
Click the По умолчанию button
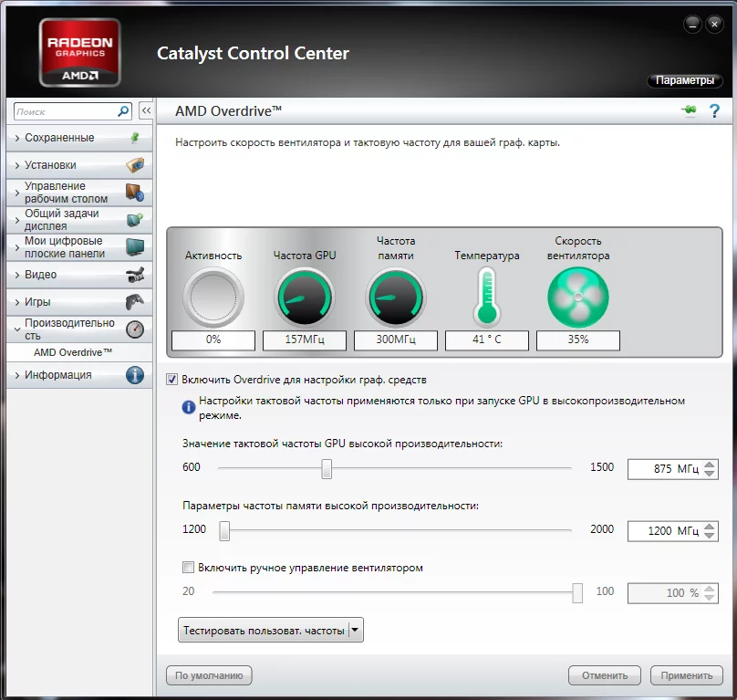pos(209,676)
